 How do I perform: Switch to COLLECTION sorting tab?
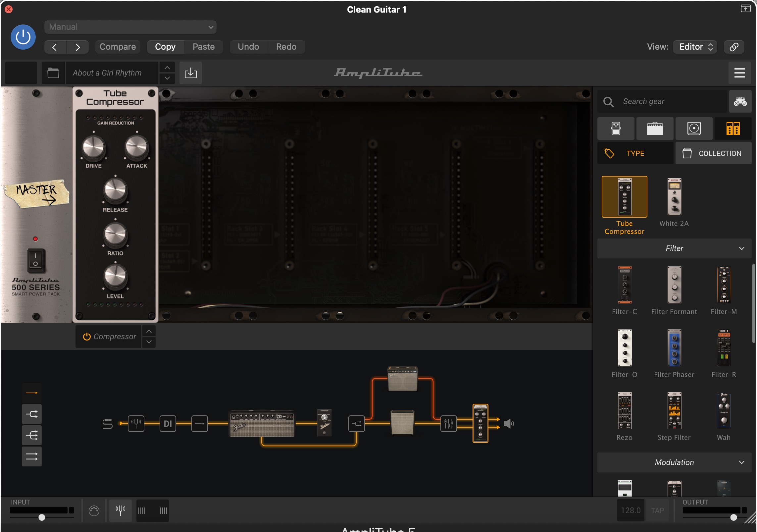(x=713, y=153)
